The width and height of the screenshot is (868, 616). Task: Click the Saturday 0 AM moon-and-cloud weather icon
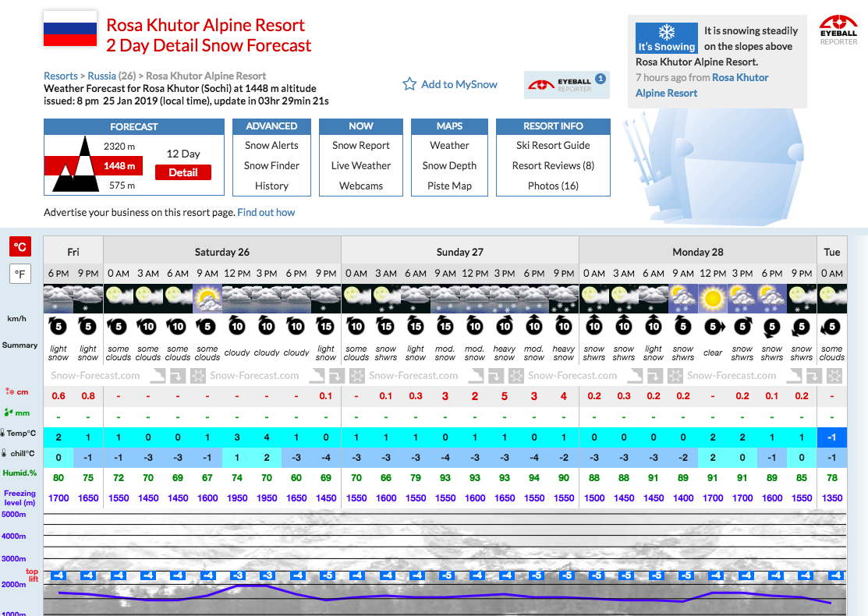coord(119,299)
